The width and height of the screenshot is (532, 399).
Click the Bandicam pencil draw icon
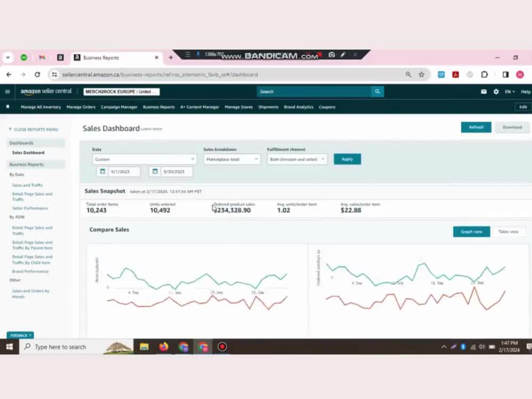[343, 55]
